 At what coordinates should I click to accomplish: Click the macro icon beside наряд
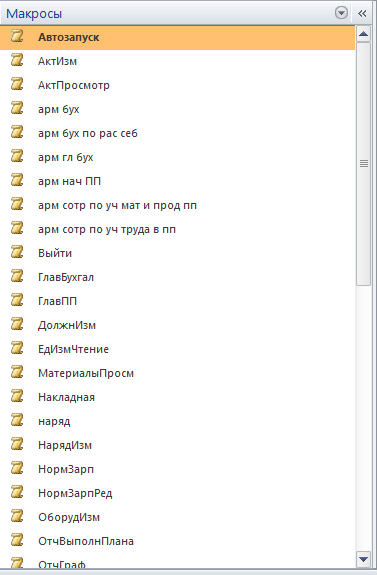17,420
